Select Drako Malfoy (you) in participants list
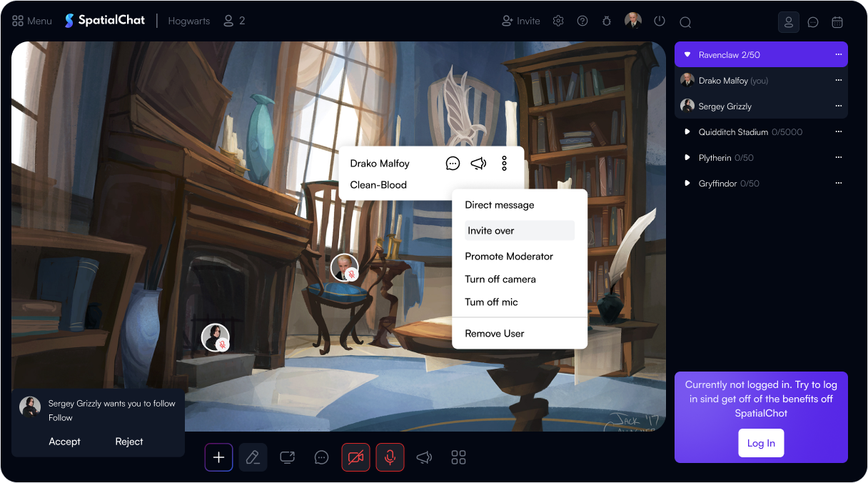The image size is (868, 483). [761, 81]
